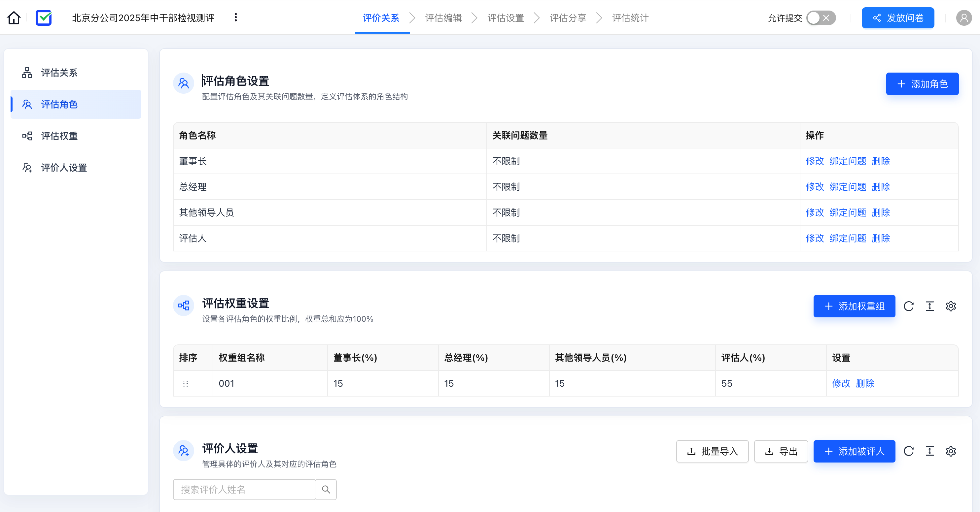The height and width of the screenshot is (512, 980).
Task: Click 绑定问题 for 其他领导人员 role
Action: click(x=848, y=212)
